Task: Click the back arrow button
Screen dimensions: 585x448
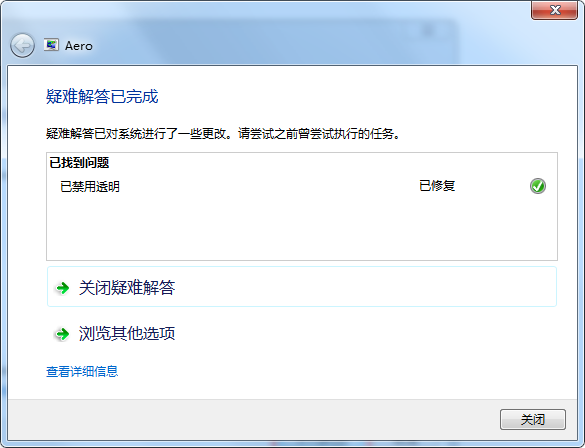Action: [x=22, y=46]
